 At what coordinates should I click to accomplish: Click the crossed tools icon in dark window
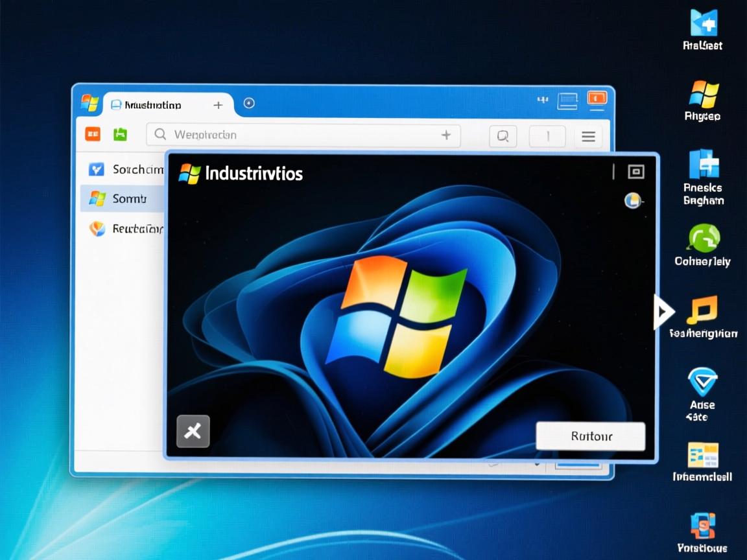[x=193, y=431]
